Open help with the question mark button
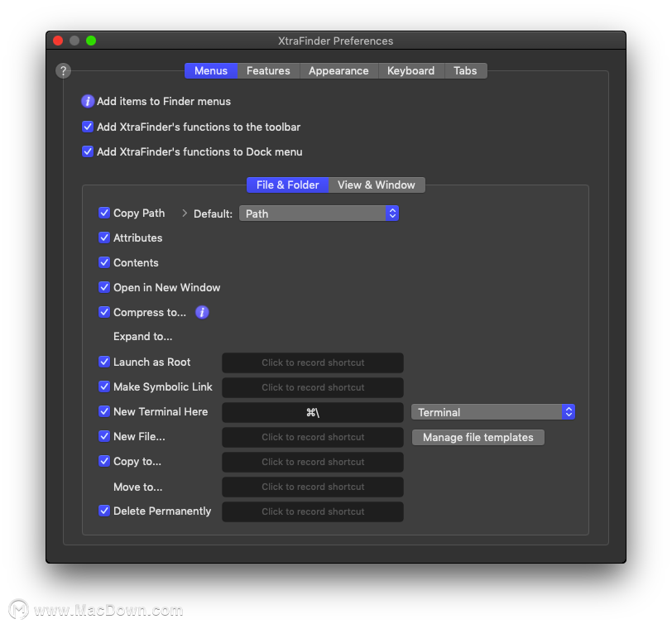This screenshot has width=672, height=624. 63,70
